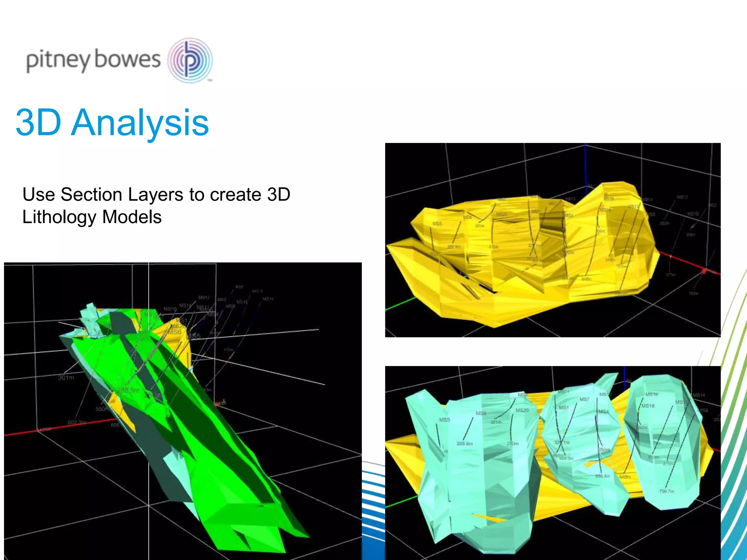Viewport: 747px width, 560px height.
Task: Open the cyan lithology model image
Action: pos(553,463)
